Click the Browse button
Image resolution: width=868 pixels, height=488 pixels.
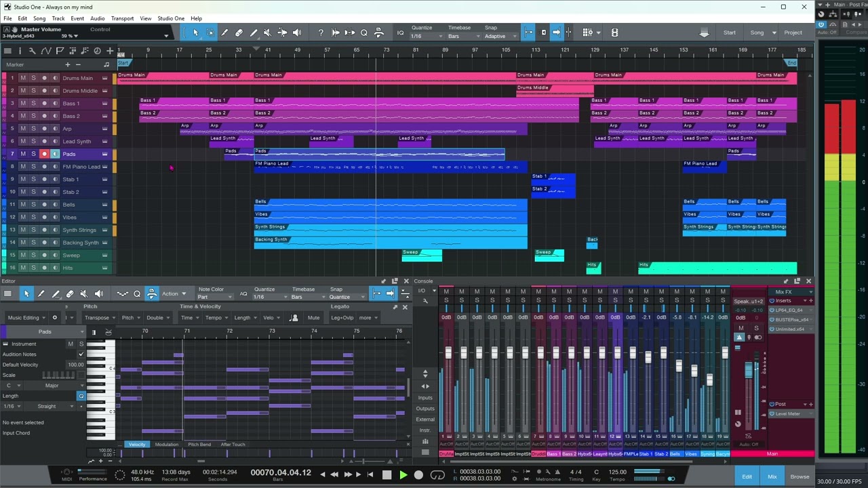click(x=800, y=476)
